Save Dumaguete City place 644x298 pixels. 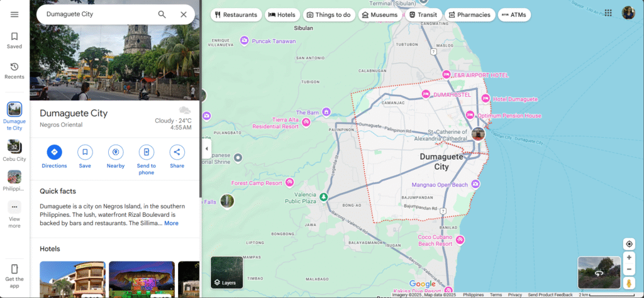[x=85, y=157]
